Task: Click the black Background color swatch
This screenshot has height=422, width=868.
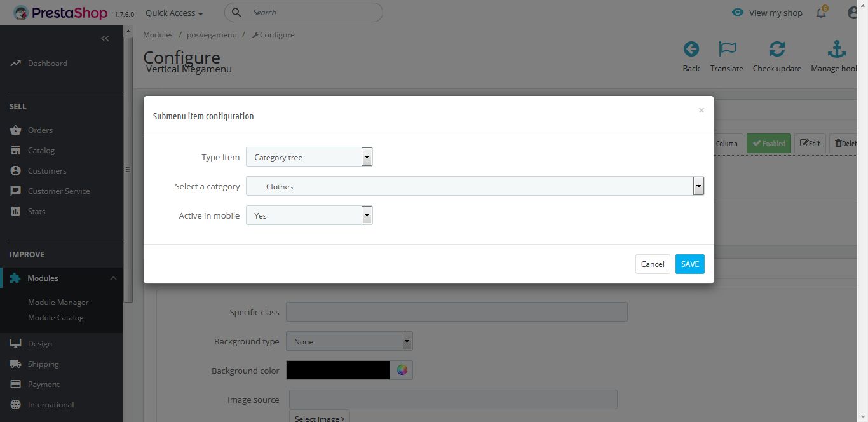Action: (x=337, y=371)
